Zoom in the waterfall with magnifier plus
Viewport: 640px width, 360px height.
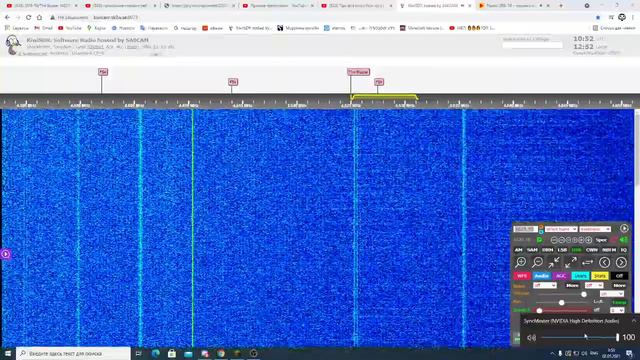pyautogui.click(x=520, y=262)
